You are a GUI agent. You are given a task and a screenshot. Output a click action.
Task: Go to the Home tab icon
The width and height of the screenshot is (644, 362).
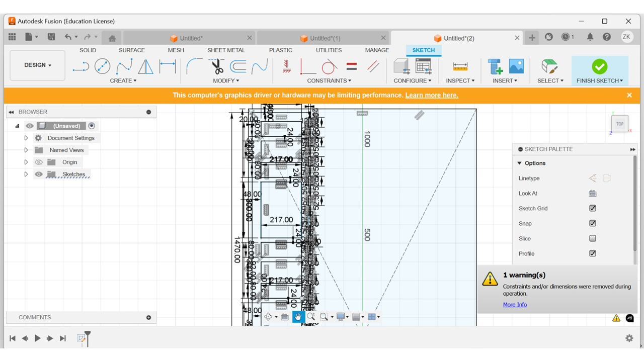[112, 38]
